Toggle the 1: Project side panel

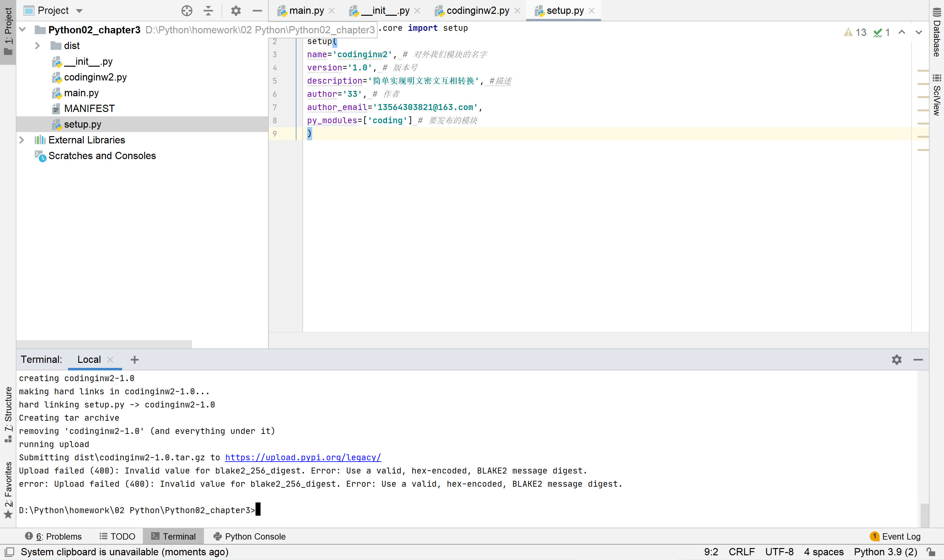click(8, 31)
